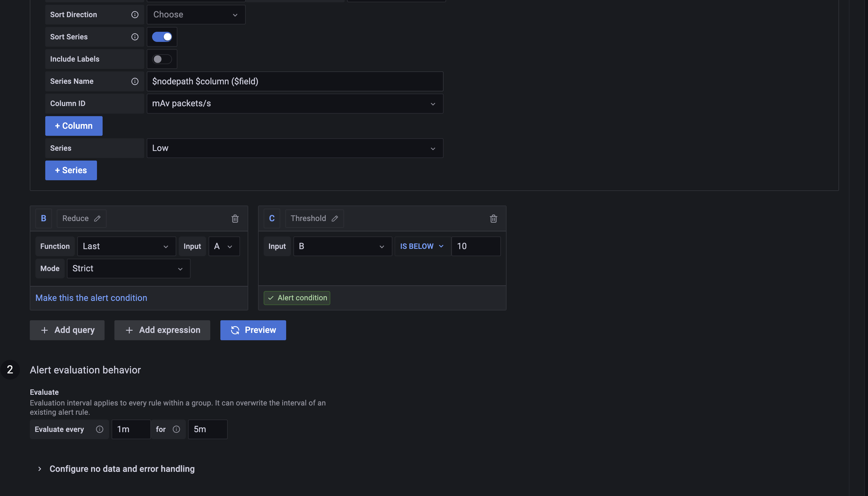The width and height of the screenshot is (868, 496).
Task: Enable the Include Labels toggle
Action: 162,59
